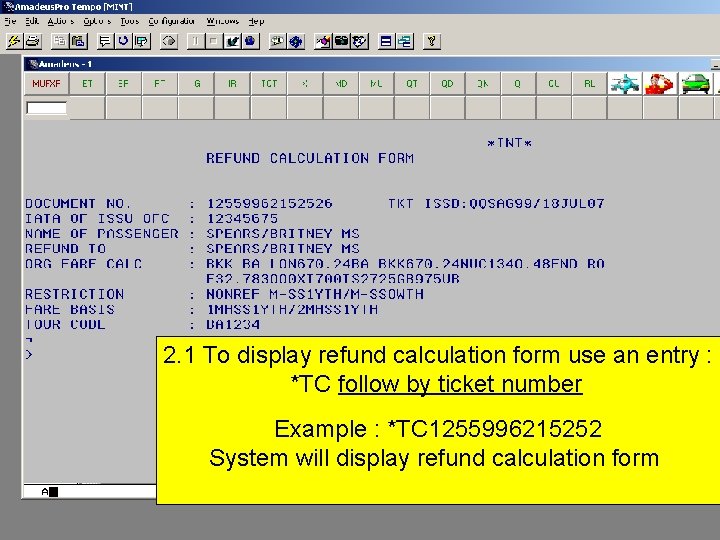Click the cascade windows icon
Viewport: 720px width, 540px height.
pos(405,41)
